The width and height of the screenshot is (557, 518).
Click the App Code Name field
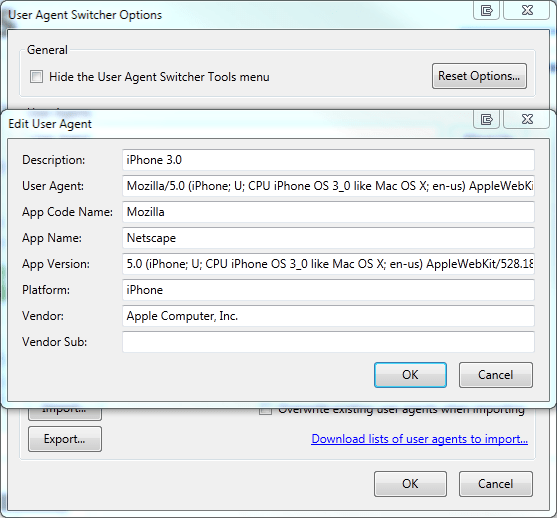coord(328,212)
